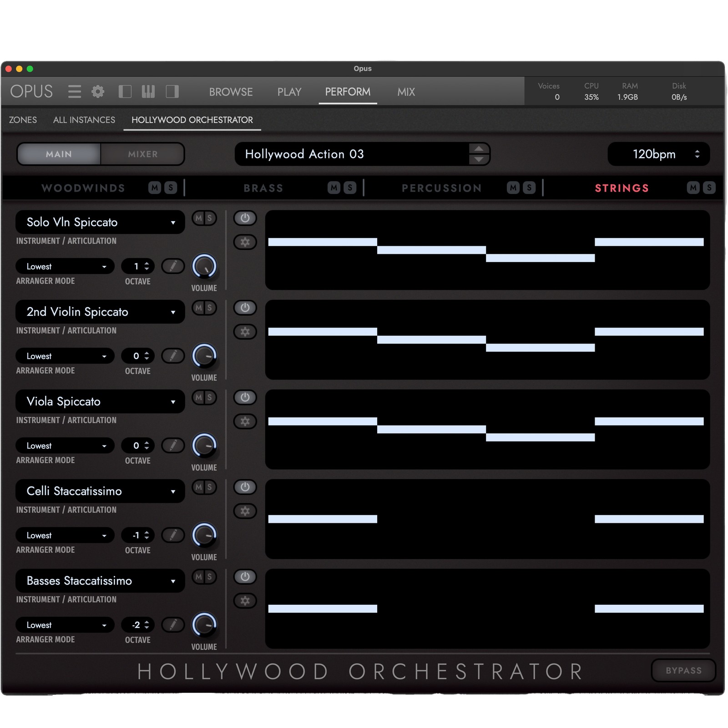
Task: Open pattern settings gear for 2nd Violin Spiccato
Action: (x=245, y=331)
